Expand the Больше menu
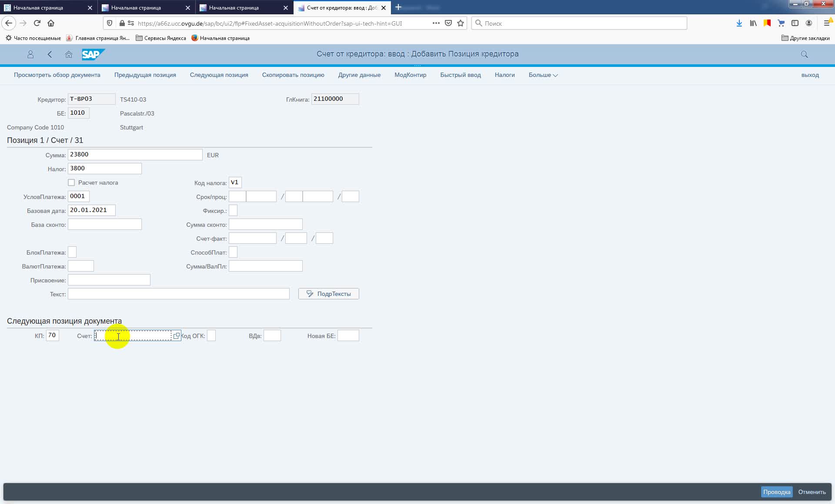 (x=543, y=75)
